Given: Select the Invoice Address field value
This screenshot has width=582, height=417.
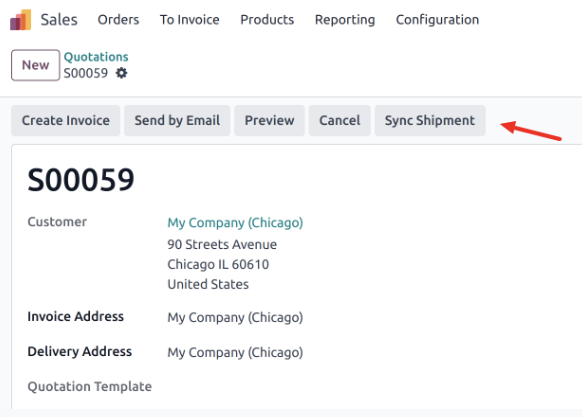Looking at the screenshot, I should click(x=235, y=317).
